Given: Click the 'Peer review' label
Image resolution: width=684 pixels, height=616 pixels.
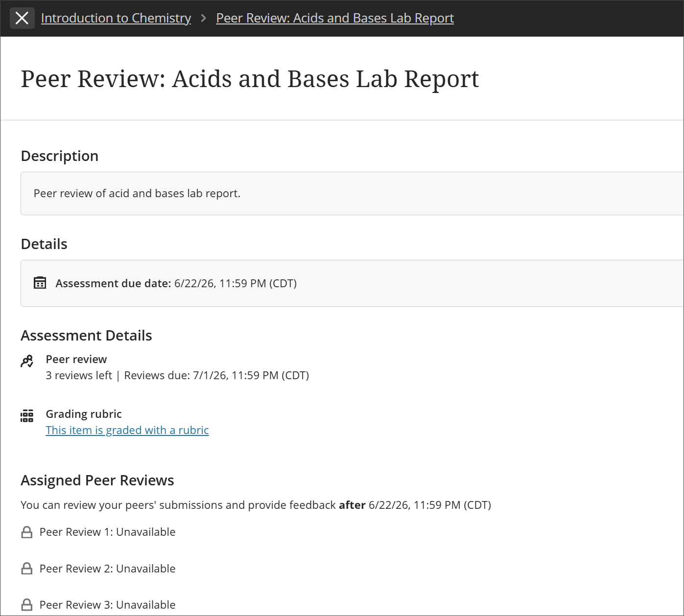Looking at the screenshot, I should [x=76, y=359].
